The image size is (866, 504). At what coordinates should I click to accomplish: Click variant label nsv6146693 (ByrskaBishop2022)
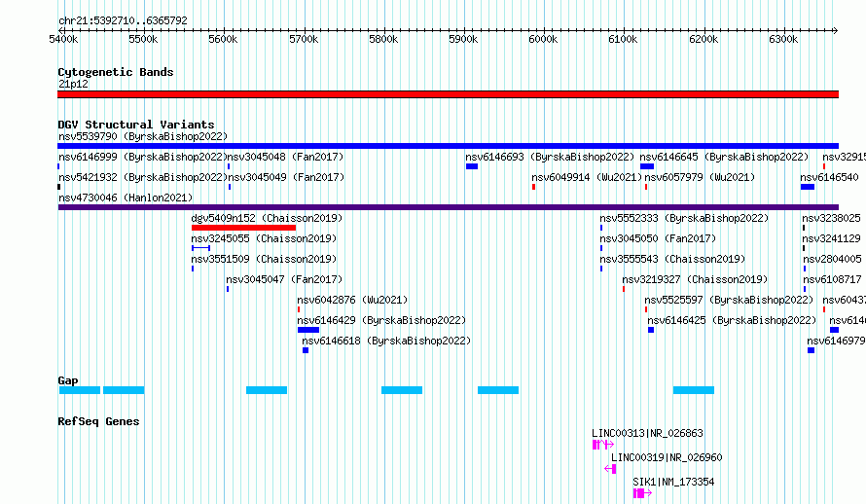click(x=550, y=157)
